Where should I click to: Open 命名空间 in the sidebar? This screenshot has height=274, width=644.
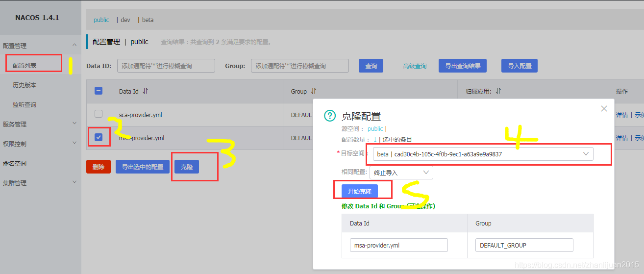[x=15, y=163]
